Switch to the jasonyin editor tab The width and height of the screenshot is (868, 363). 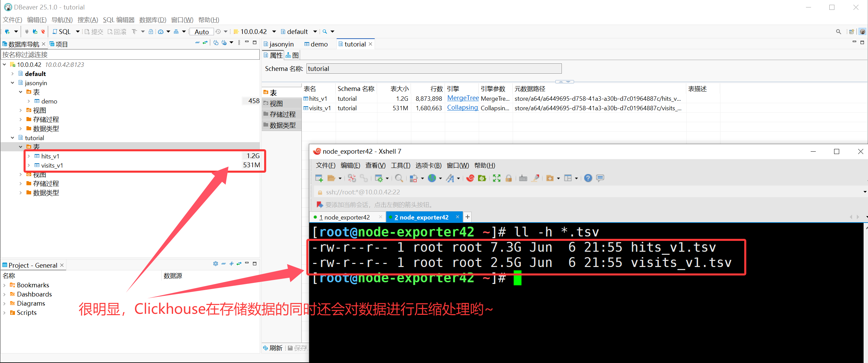[x=279, y=44]
